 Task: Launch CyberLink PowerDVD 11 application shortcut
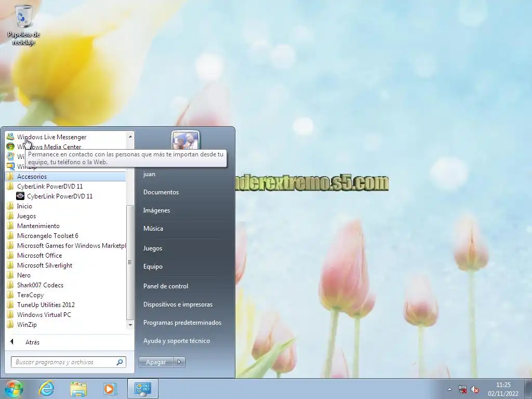click(x=60, y=196)
